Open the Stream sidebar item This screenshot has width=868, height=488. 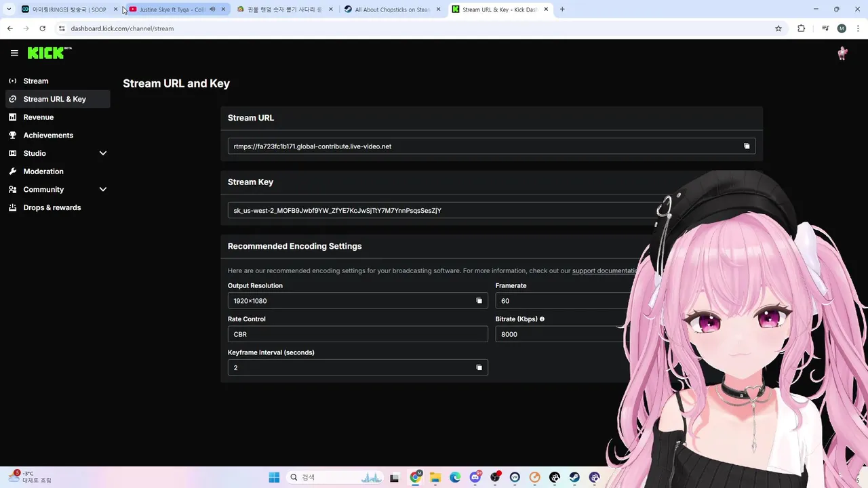point(58,81)
